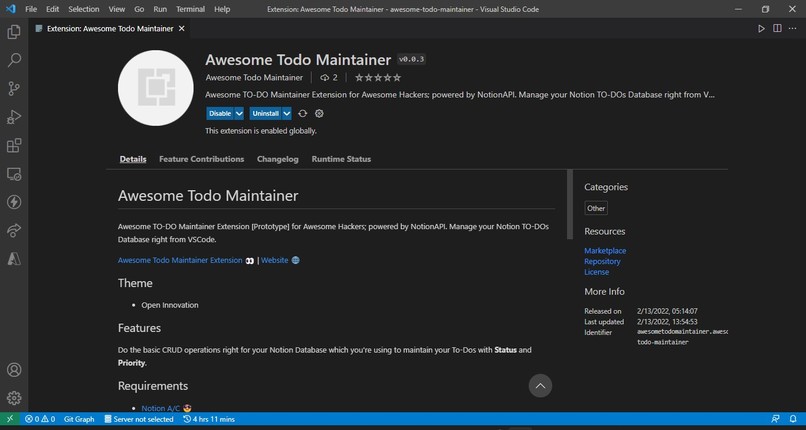This screenshot has height=430, width=806.
Task: Open the Remote Explorer view
Action: click(14, 174)
